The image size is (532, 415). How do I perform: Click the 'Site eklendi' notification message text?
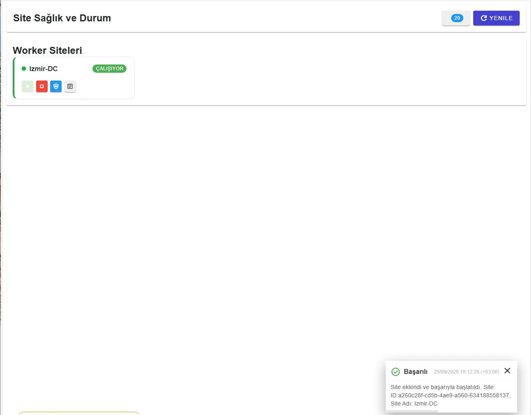(451, 395)
